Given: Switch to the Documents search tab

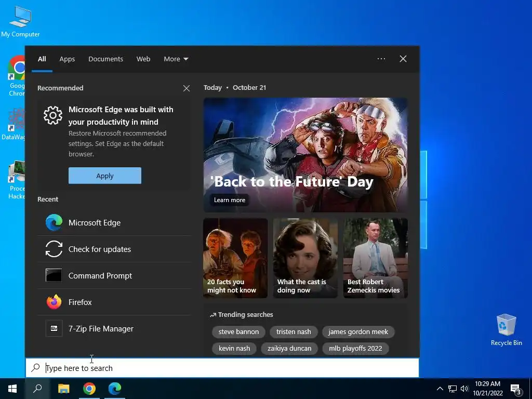Looking at the screenshot, I should (105, 59).
